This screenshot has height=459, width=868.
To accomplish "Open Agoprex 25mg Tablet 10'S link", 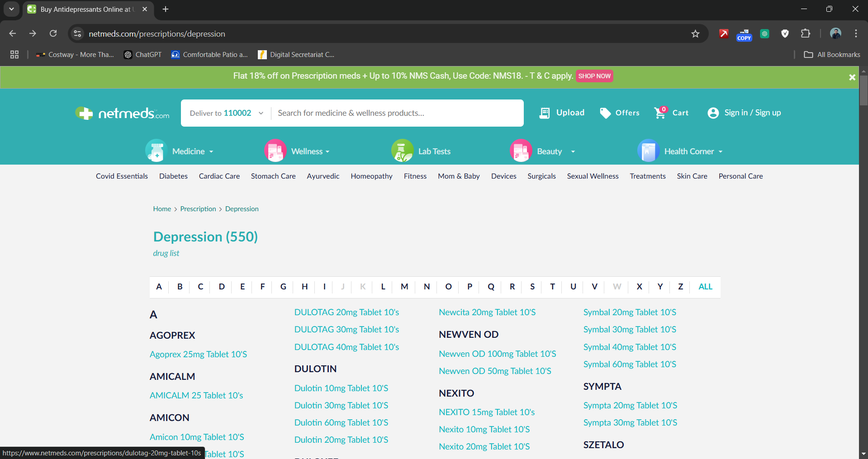I will point(198,354).
